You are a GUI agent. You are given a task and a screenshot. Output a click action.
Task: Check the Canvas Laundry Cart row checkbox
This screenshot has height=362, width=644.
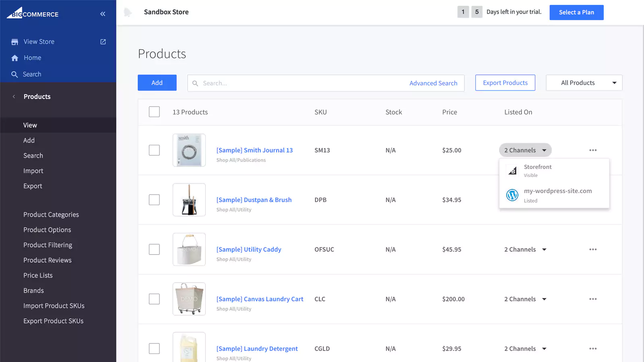[154, 299]
